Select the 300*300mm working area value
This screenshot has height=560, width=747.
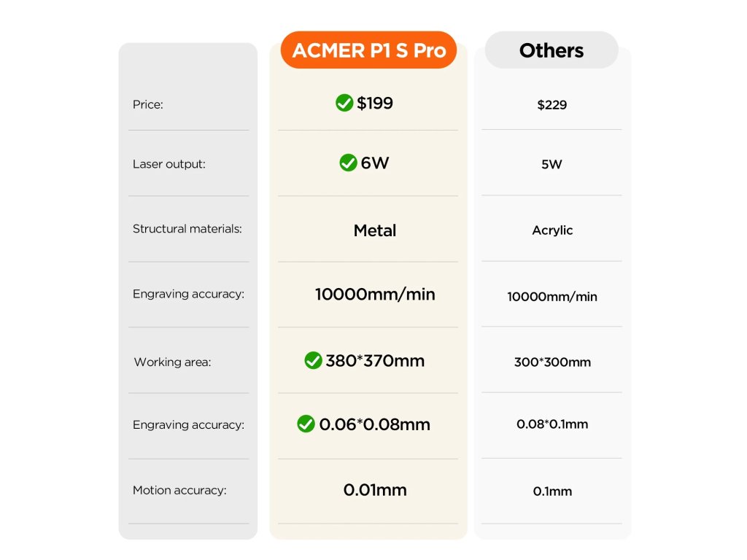[552, 362]
